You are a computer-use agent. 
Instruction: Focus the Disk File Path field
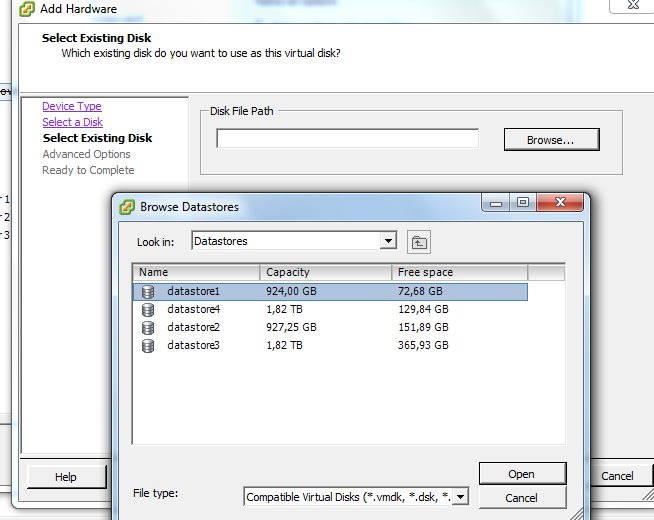347,138
